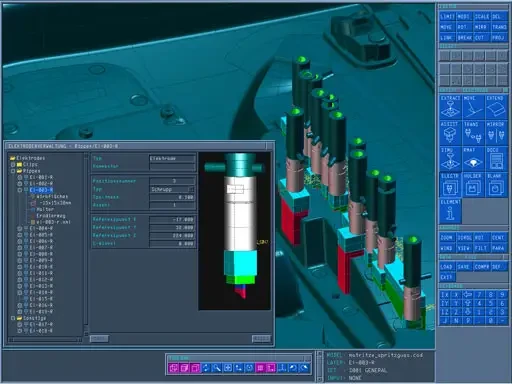Choose the EXTEND surface tool
Screen dimensions: 512x384
pyautogui.click(x=496, y=107)
